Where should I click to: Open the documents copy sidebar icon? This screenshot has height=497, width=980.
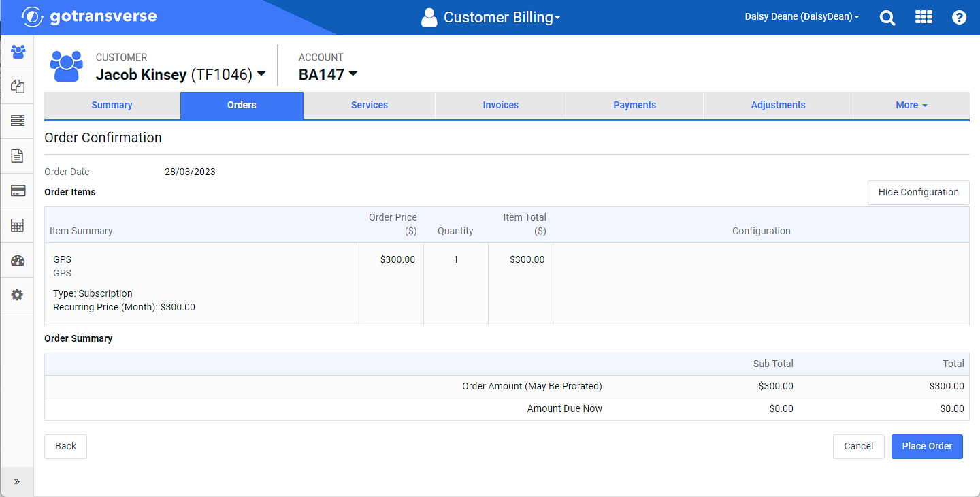[18, 86]
